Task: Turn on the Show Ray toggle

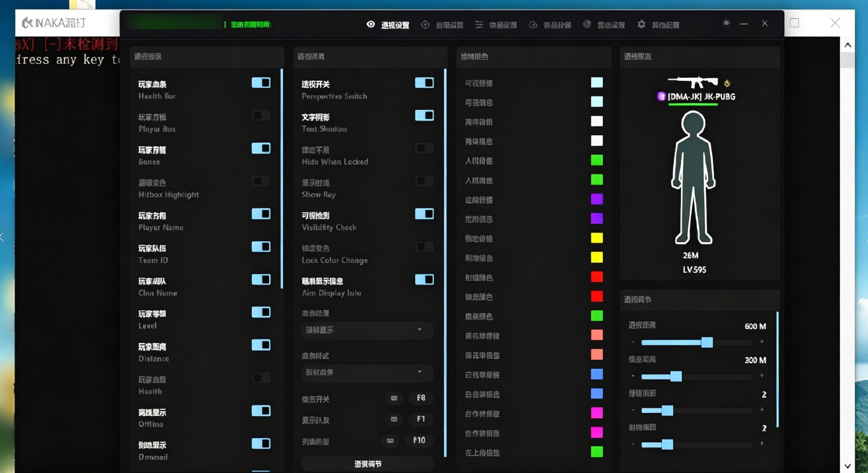Action: pos(425,181)
